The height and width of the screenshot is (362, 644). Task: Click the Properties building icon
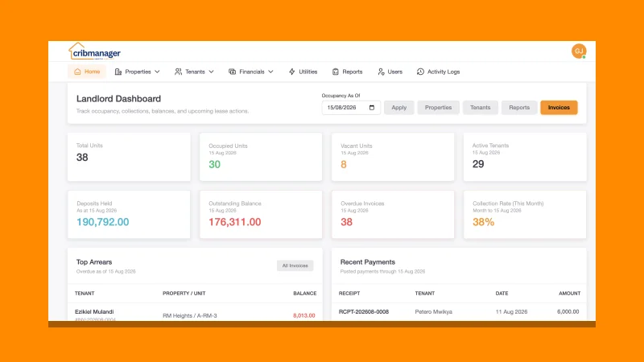pyautogui.click(x=118, y=72)
